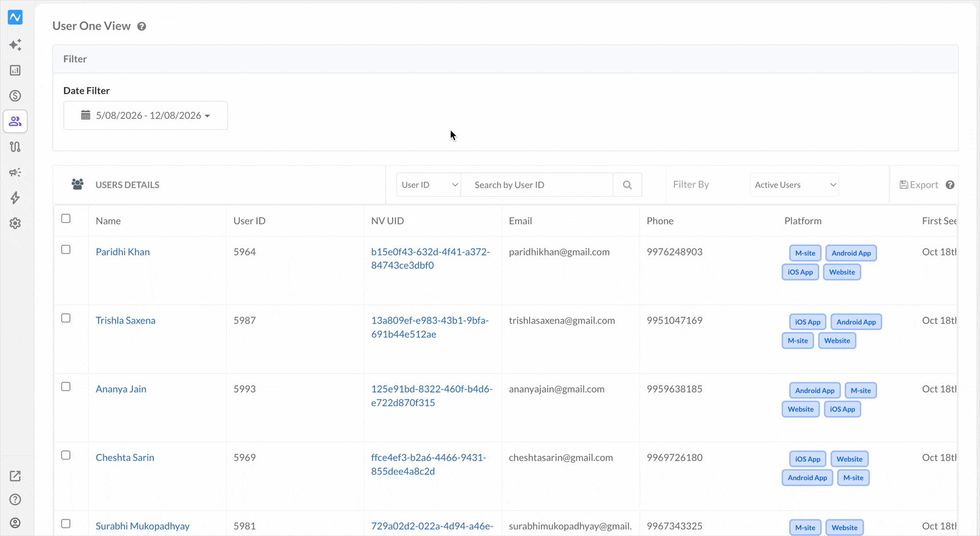Click user ID 5993
980x536 pixels.
[244, 389]
